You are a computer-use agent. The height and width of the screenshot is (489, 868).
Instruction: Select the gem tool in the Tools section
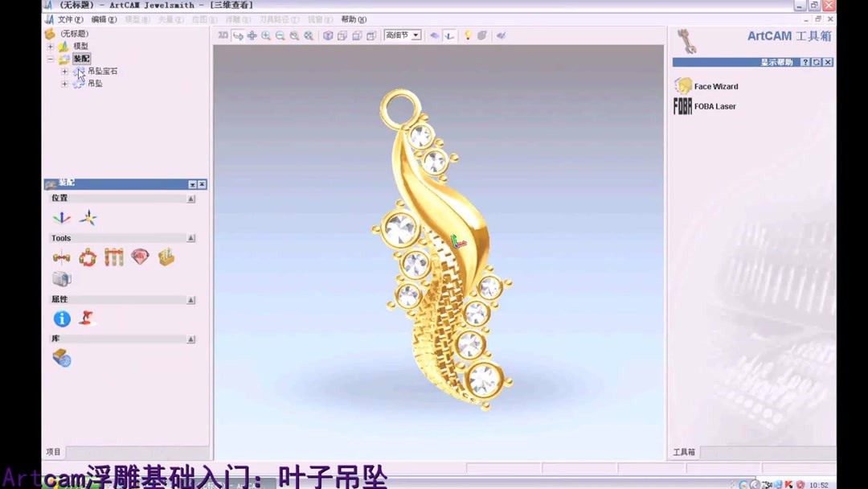(140, 257)
